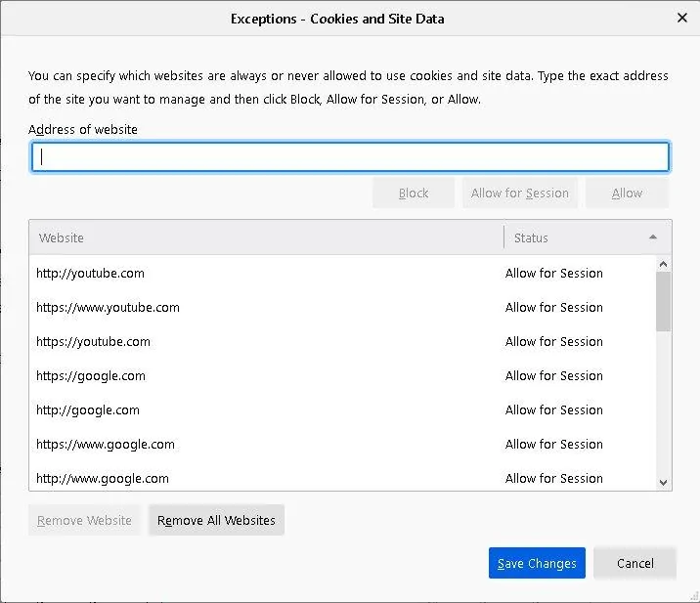Click the Block button
This screenshot has height=603, width=700.
coord(414,193)
